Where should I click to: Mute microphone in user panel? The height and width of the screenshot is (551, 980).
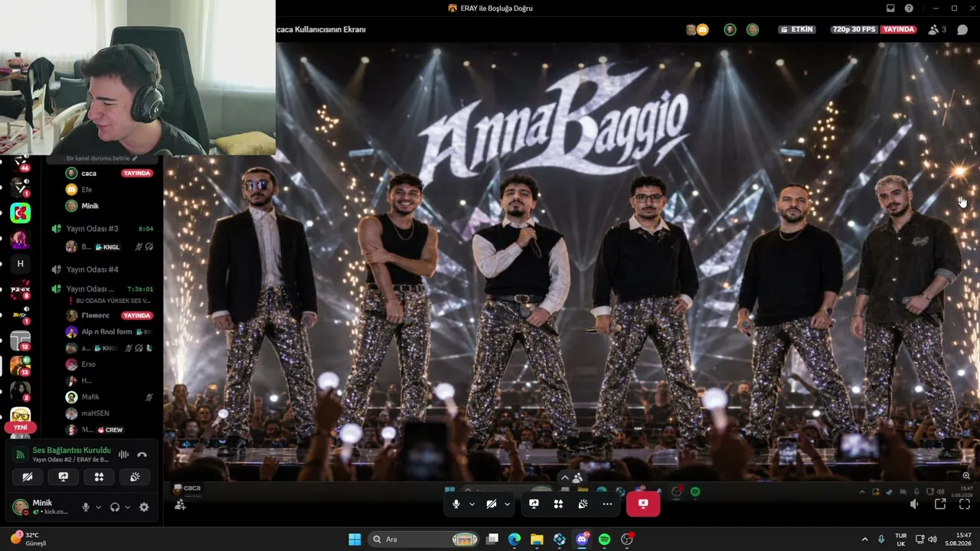point(86,507)
